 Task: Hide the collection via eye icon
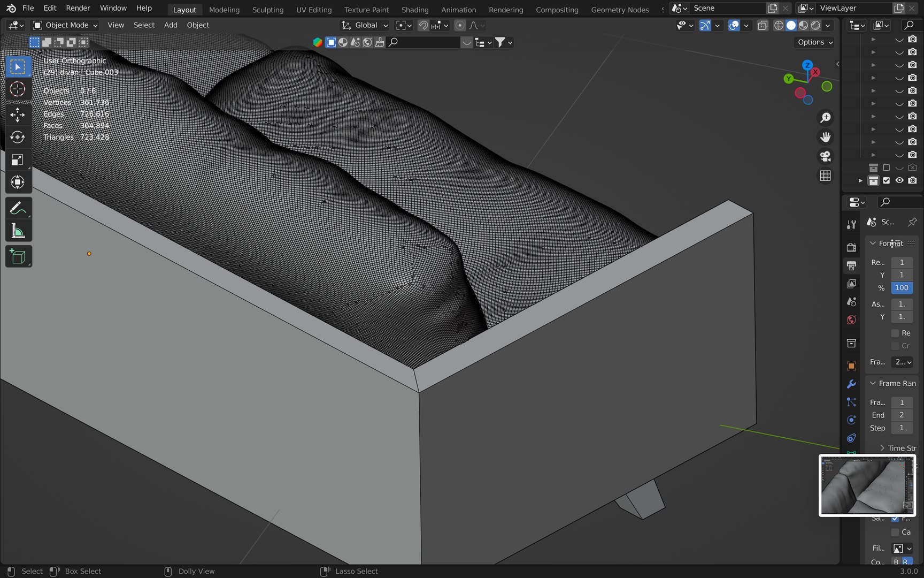899,180
